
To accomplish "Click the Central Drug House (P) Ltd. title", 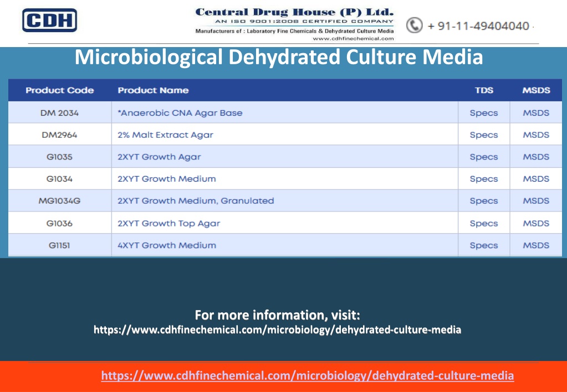I will pos(294,12).
